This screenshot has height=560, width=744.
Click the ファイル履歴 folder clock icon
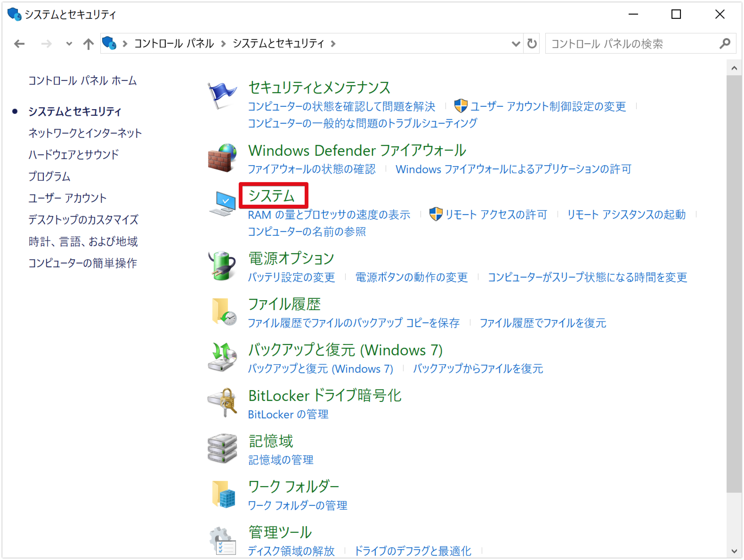[224, 312]
